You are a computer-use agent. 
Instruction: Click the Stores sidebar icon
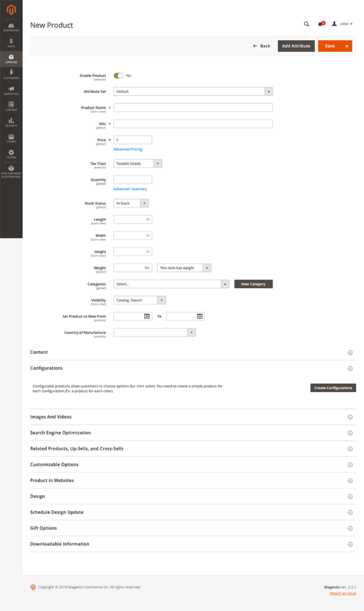[11, 138]
